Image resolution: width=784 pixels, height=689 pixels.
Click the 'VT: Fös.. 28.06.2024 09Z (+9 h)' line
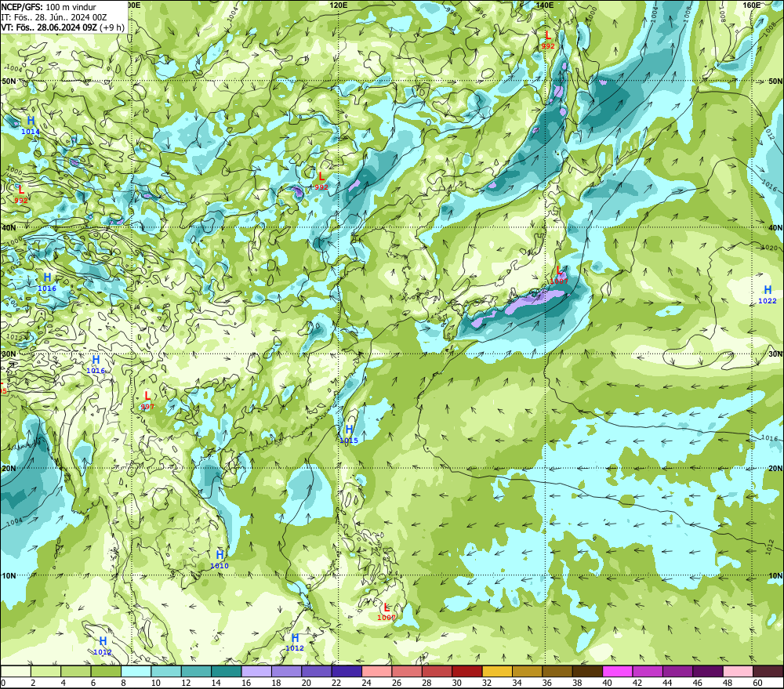click(x=63, y=27)
